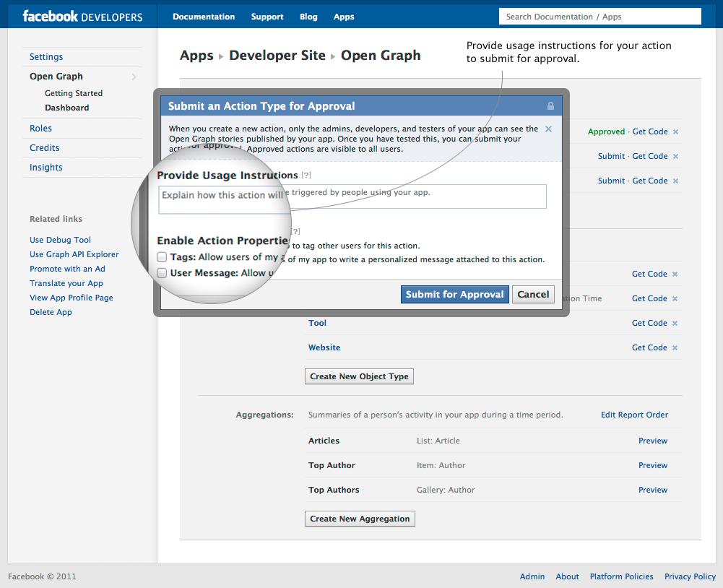This screenshot has height=588, width=723.
Task: Click the Top Authors aggregation name
Action: (x=334, y=490)
